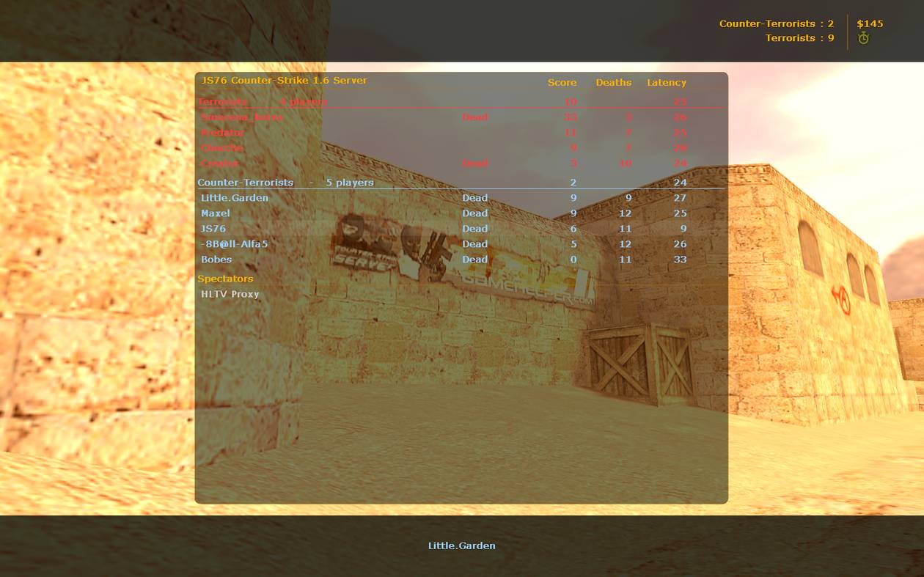The width and height of the screenshot is (924, 577).
Task: Click the Dead status beside -8B@ll-Alfa5
Action: click(x=475, y=244)
